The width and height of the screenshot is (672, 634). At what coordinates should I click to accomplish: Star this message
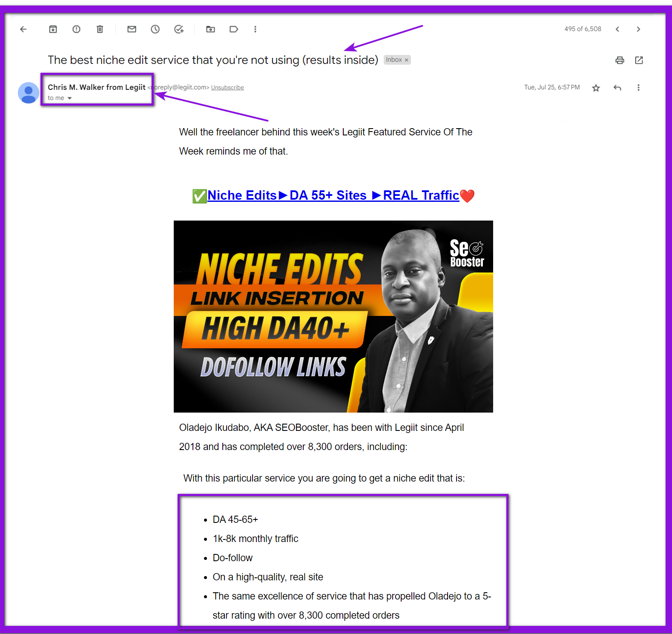click(x=596, y=88)
